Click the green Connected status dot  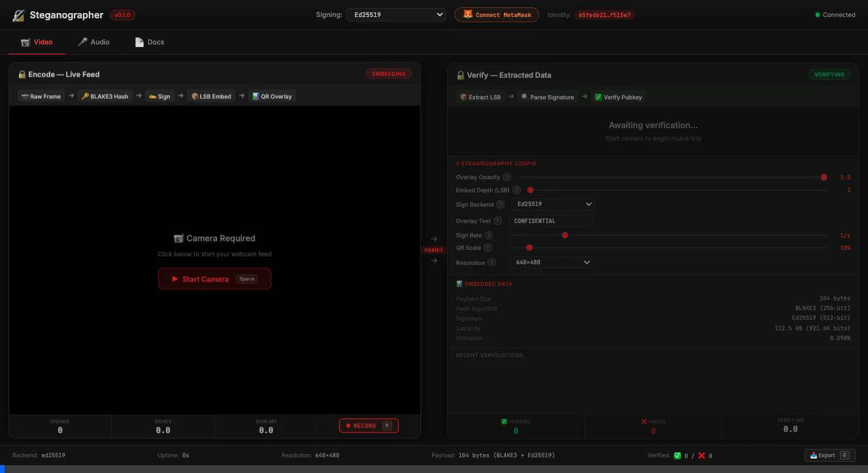817,15
